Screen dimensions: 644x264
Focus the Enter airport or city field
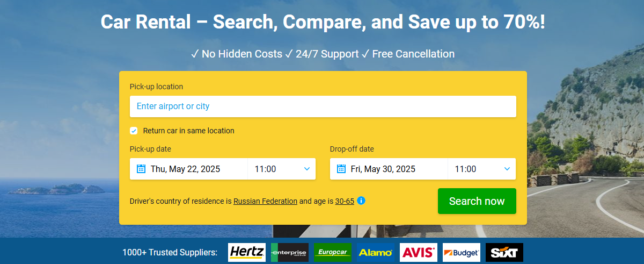click(323, 106)
